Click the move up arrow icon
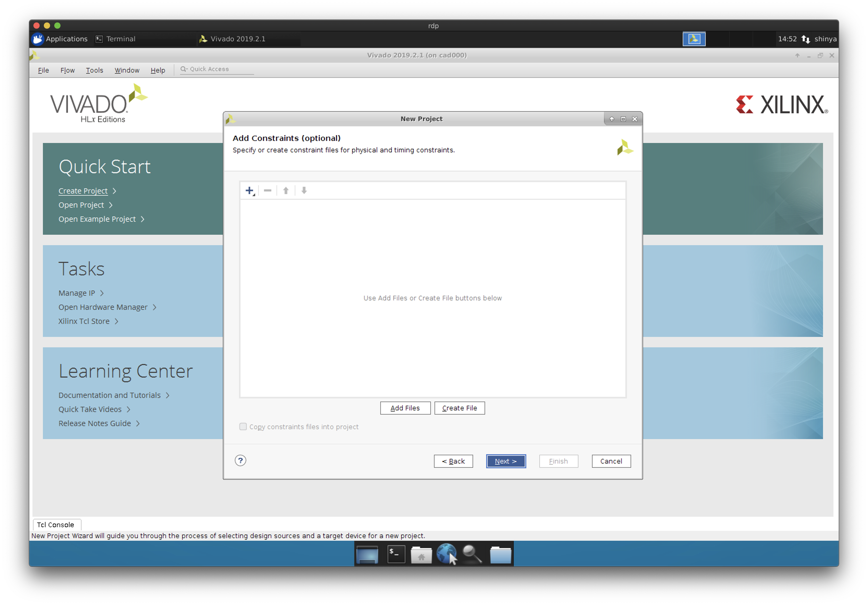 [x=286, y=190]
